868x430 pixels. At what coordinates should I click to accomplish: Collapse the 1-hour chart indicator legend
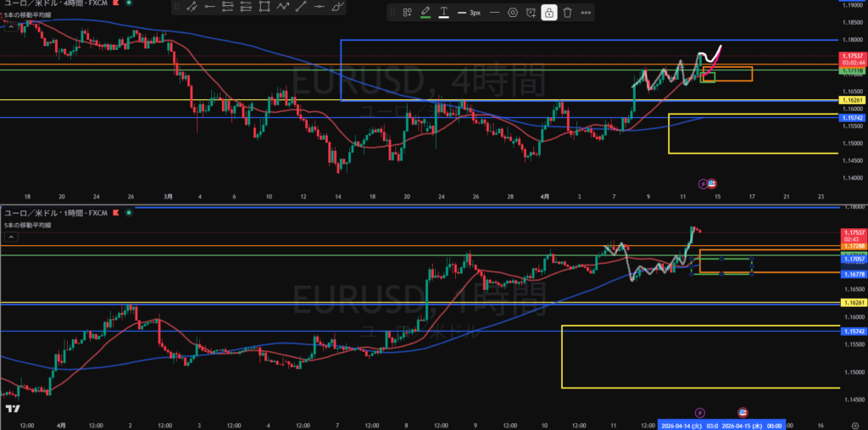(11, 237)
